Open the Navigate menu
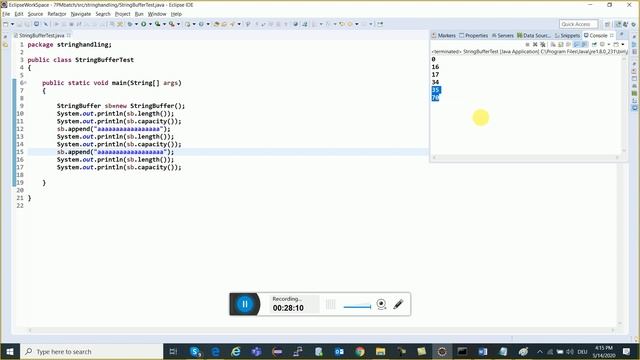 coord(81,14)
